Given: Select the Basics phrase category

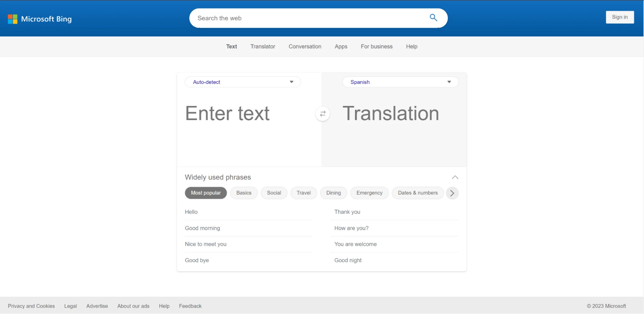Looking at the screenshot, I should (244, 193).
